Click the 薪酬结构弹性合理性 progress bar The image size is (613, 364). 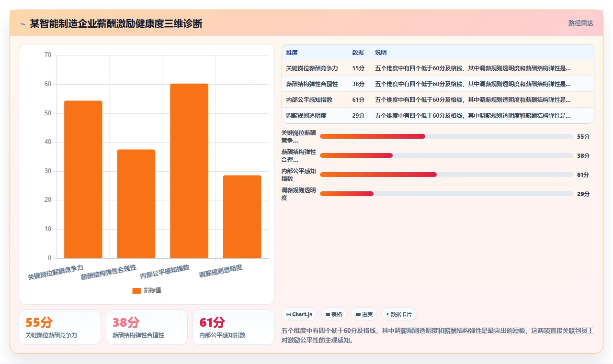446,155
